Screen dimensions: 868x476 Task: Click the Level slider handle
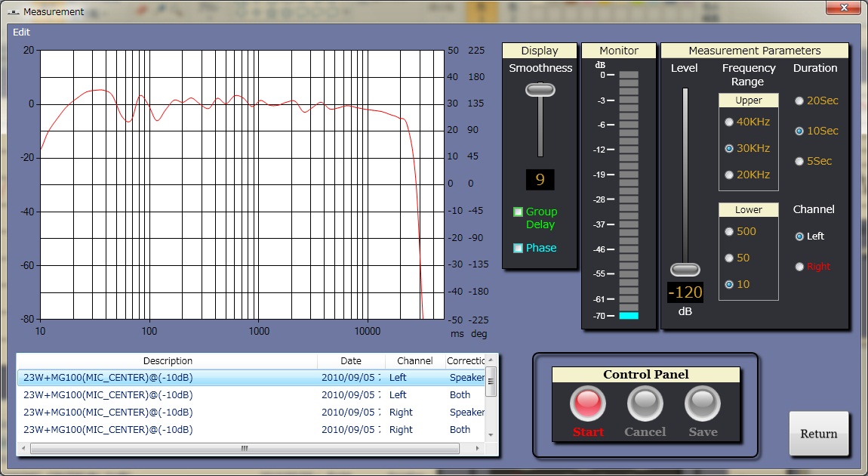coord(685,270)
